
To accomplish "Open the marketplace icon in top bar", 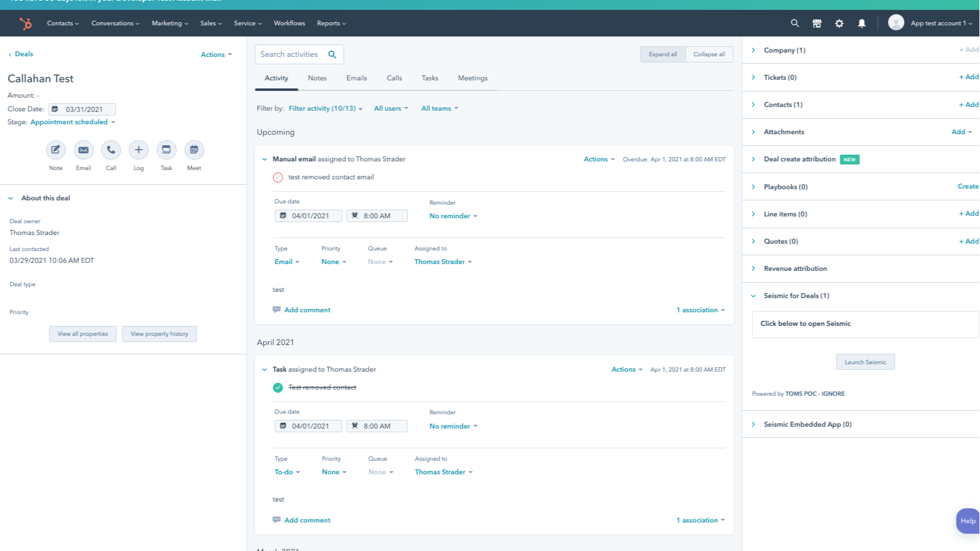I will [817, 23].
